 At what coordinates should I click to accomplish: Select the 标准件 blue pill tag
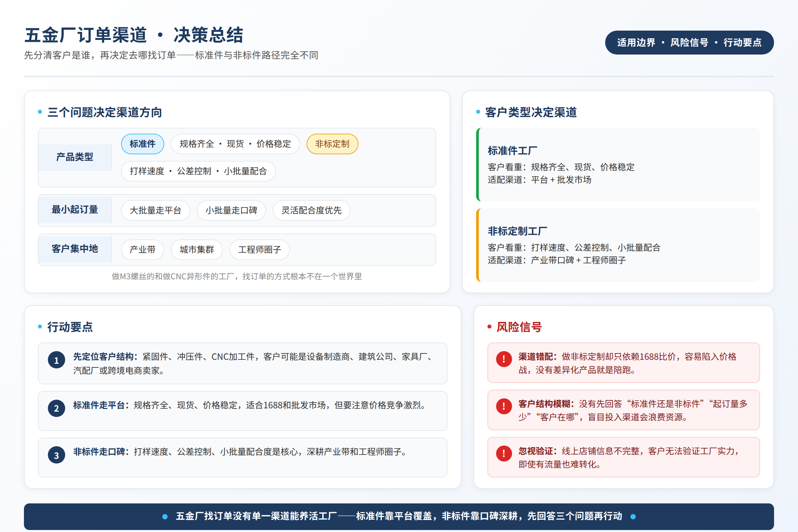click(x=143, y=144)
